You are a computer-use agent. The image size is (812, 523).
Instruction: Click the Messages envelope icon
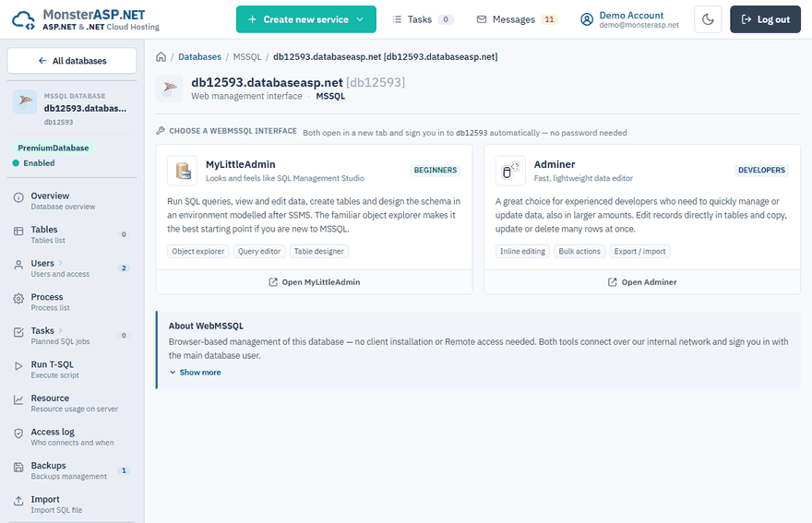482,19
